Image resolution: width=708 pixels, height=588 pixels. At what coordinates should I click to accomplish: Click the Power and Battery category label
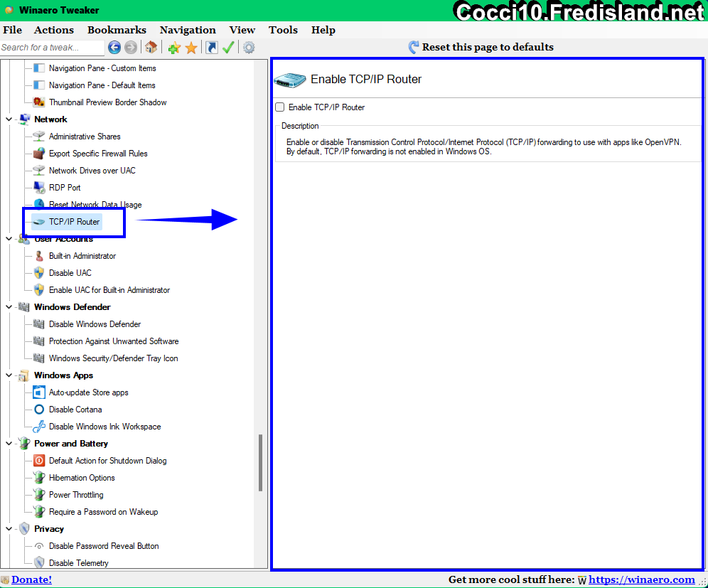coord(71,444)
